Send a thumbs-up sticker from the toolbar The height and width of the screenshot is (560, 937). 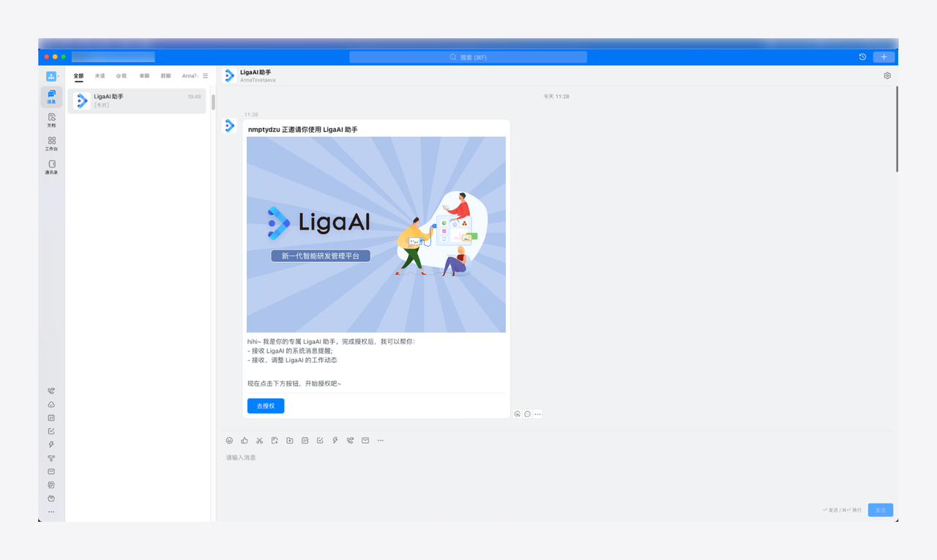click(244, 440)
